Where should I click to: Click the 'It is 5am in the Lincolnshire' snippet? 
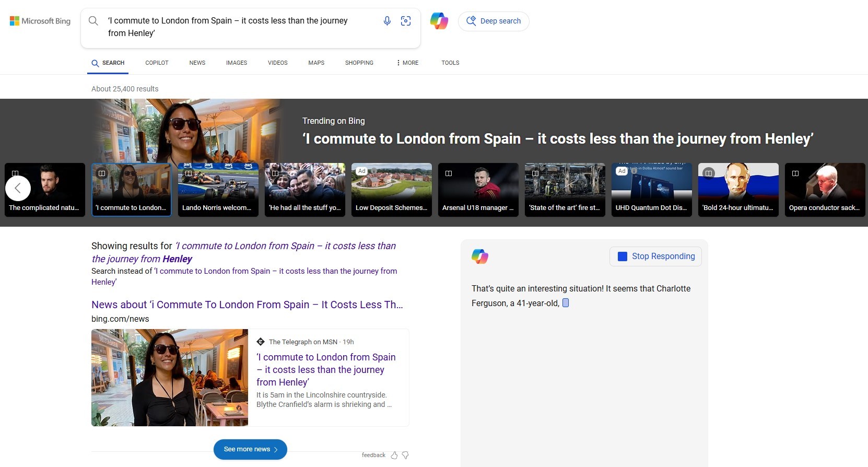(324, 400)
